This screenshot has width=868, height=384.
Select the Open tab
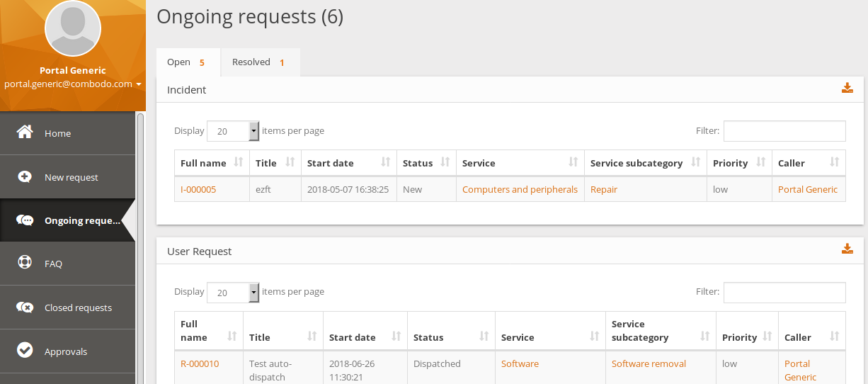187,62
